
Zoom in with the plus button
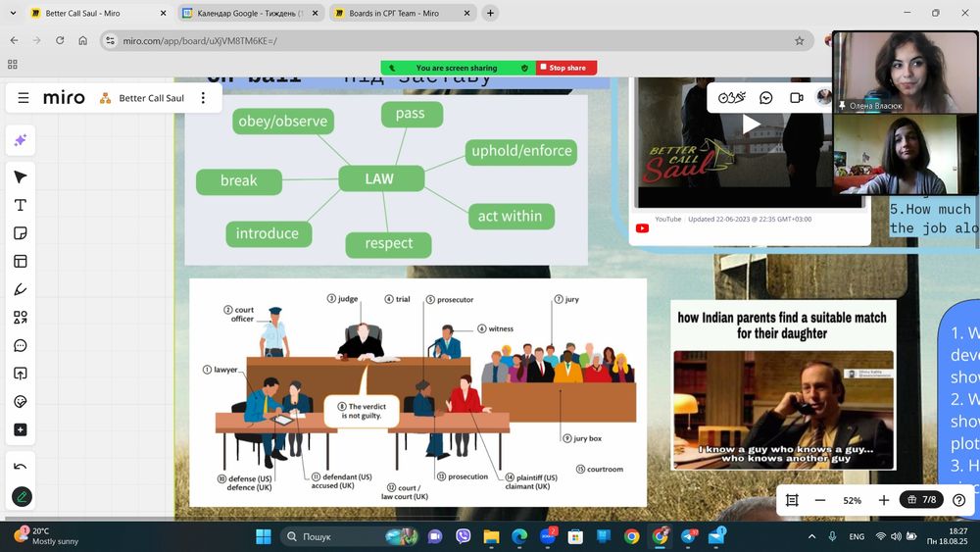tap(884, 500)
